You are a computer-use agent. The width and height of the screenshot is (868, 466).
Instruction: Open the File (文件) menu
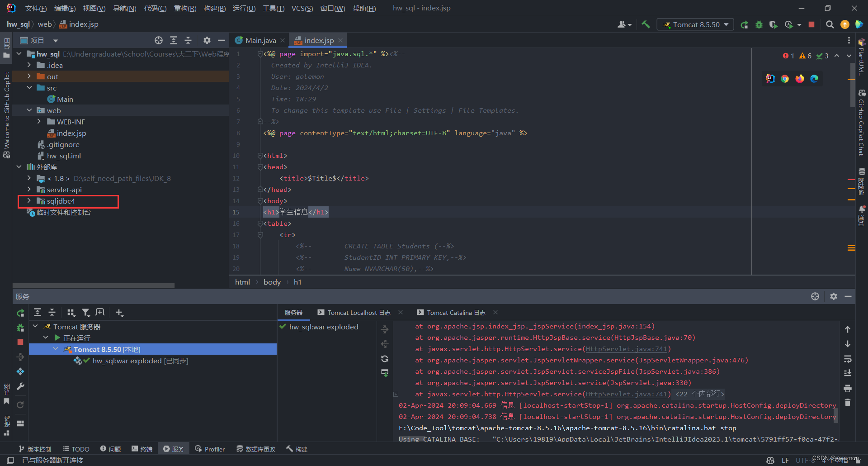(x=36, y=8)
